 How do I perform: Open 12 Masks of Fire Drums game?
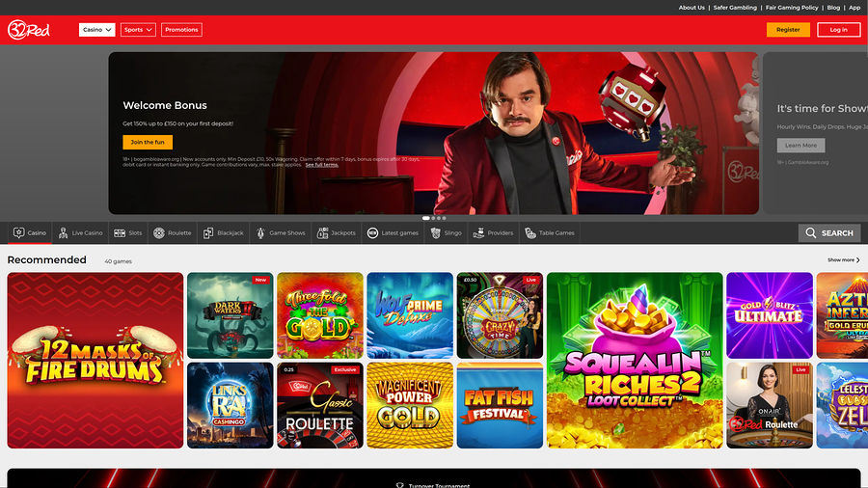tap(95, 360)
